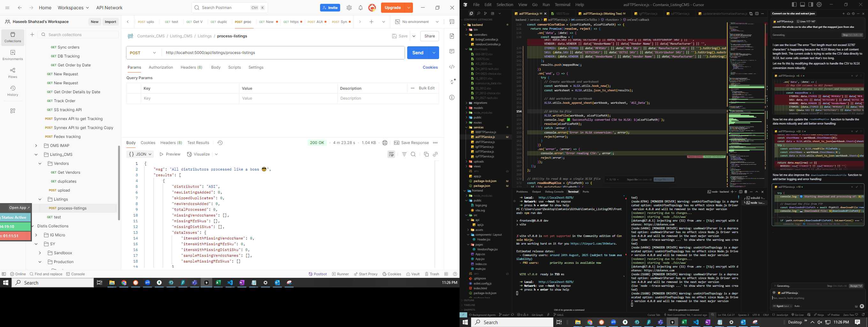Open No environment selector

click(417, 22)
